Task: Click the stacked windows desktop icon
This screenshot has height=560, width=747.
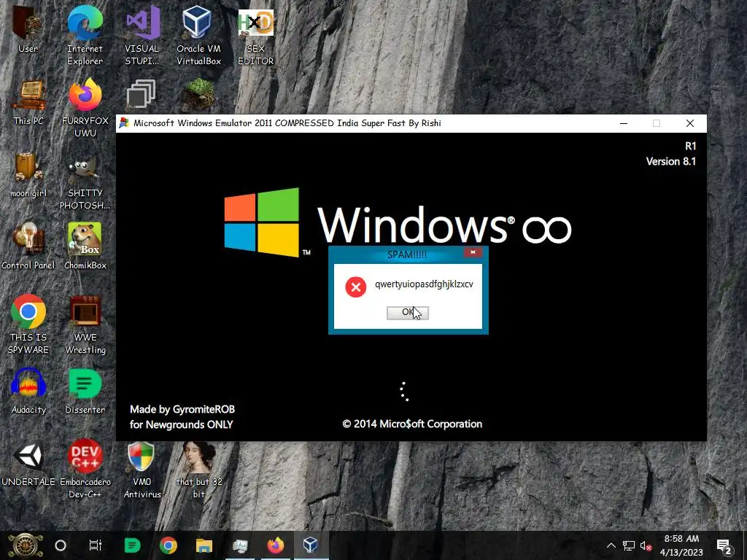Action: 141,94
